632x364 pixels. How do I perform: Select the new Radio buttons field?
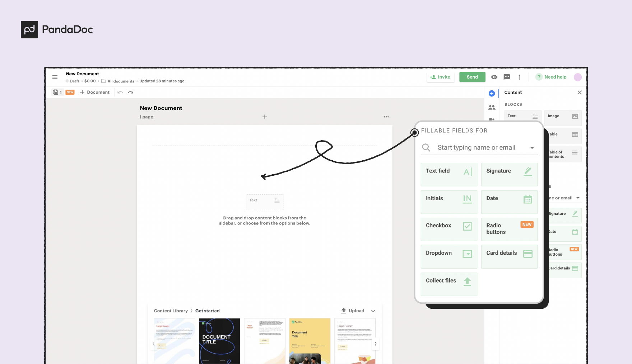(x=509, y=229)
